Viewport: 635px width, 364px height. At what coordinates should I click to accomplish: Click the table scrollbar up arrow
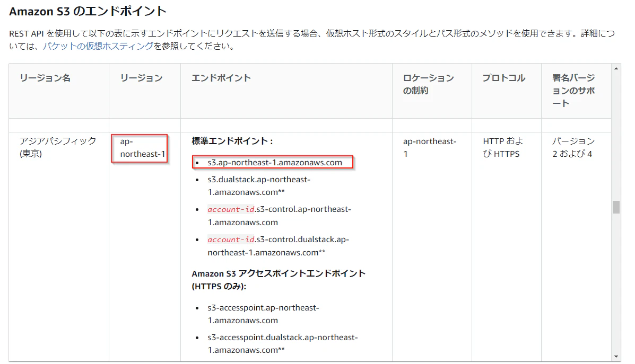pyautogui.click(x=616, y=68)
